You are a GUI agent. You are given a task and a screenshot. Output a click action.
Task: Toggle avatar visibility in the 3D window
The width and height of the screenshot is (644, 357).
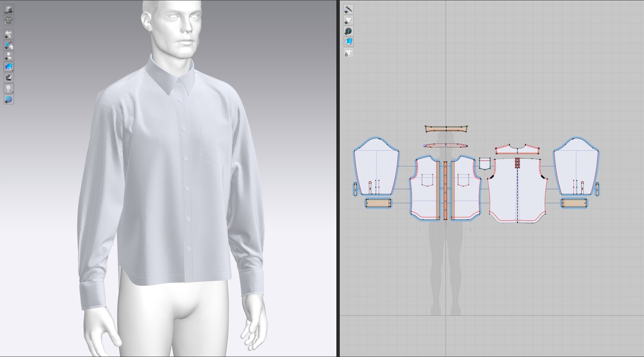click(9, 56)
